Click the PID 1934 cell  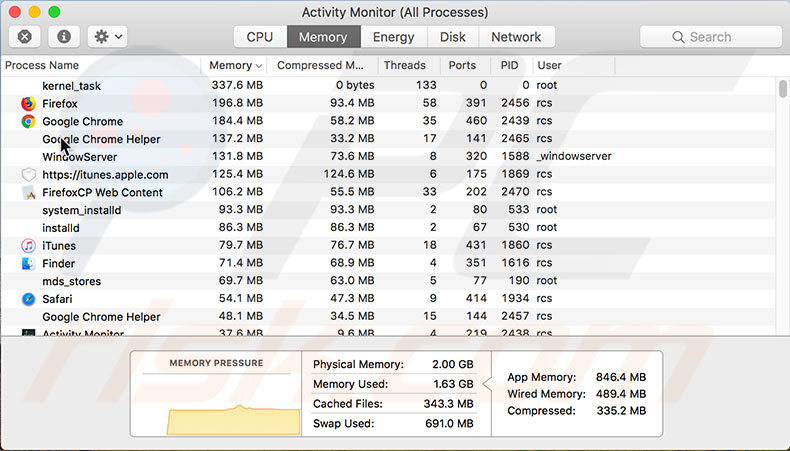click(515, 298)
